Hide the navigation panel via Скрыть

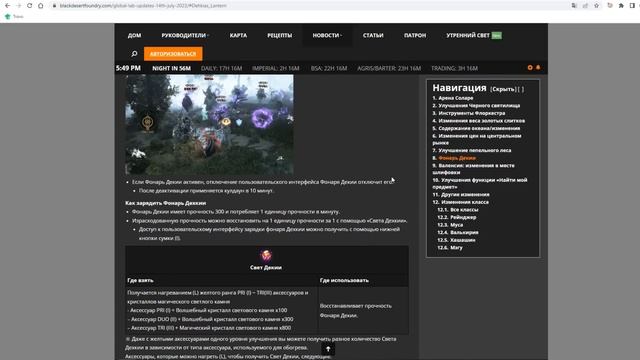503,89
